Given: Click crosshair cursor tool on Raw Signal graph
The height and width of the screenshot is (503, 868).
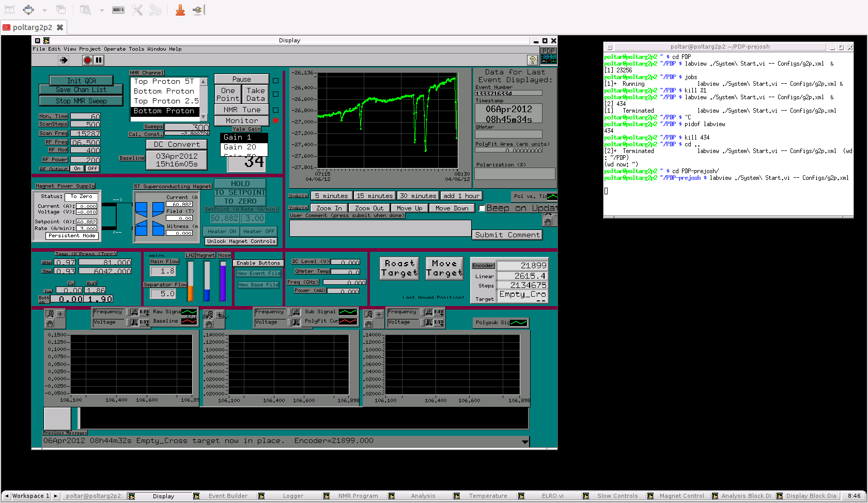Looking at the screenshot, I should pyautogui.click(x=60, y=314).
